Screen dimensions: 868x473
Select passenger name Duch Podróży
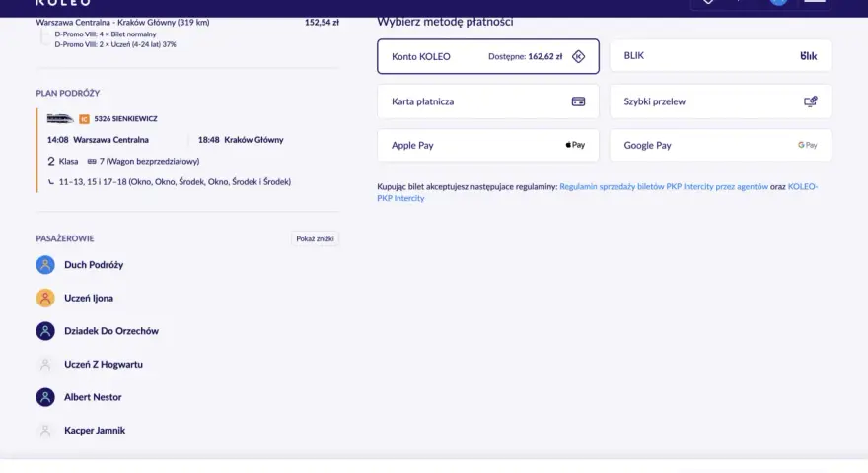tap(94, 265)
